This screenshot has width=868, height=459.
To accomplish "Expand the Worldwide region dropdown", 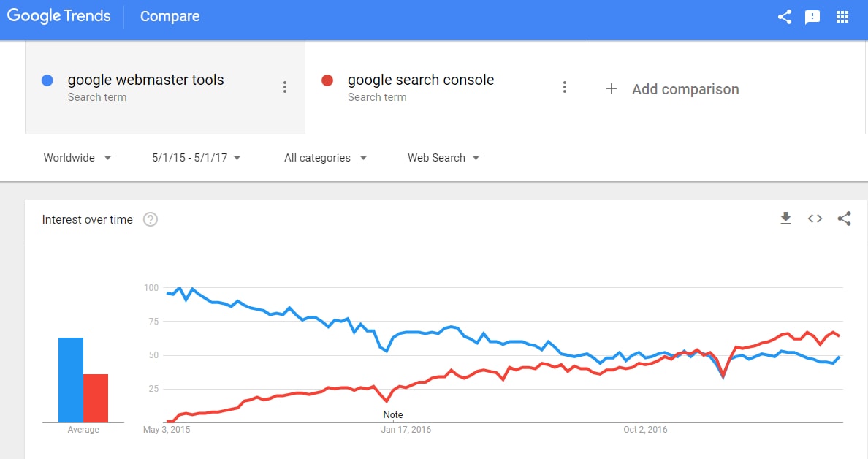I will pyautogui.click(x=77, y=157).
